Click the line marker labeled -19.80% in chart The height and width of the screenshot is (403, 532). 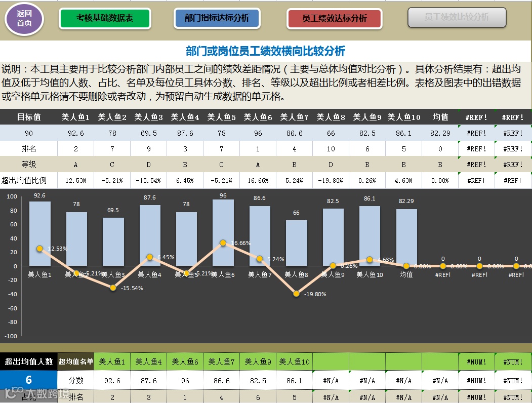296,294
